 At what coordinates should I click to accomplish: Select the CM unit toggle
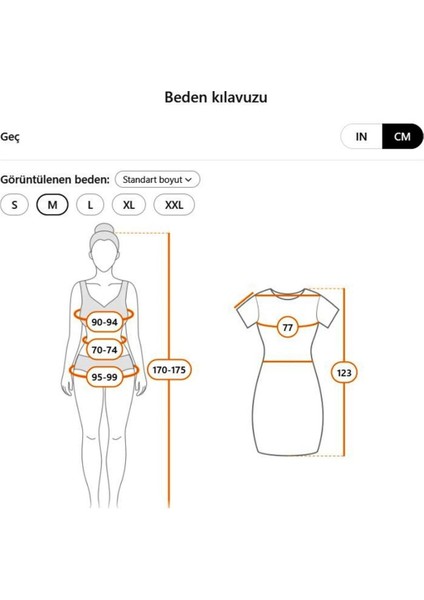(402, 136)
